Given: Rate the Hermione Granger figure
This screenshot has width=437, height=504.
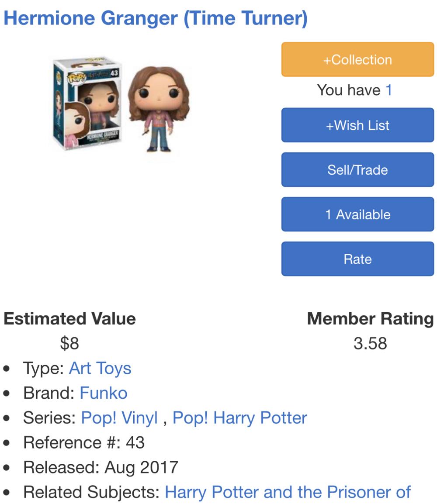Looking at the screenshot, I should [357, 259].
